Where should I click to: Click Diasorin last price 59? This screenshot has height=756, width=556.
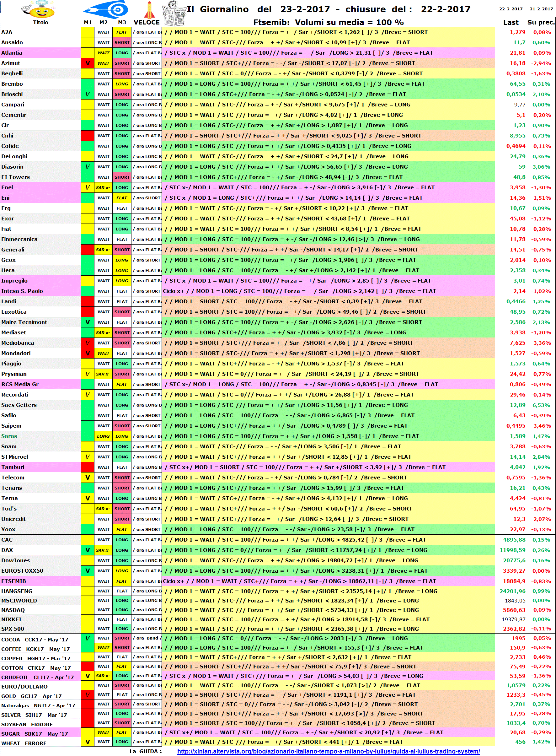click(522, 167)
